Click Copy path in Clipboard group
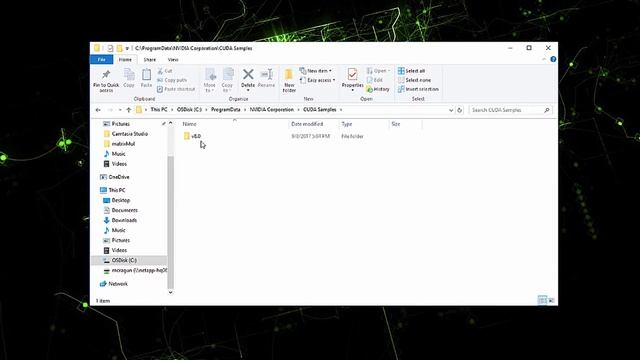The width and height of the screenshot is (640, 360). pos(172,80)
